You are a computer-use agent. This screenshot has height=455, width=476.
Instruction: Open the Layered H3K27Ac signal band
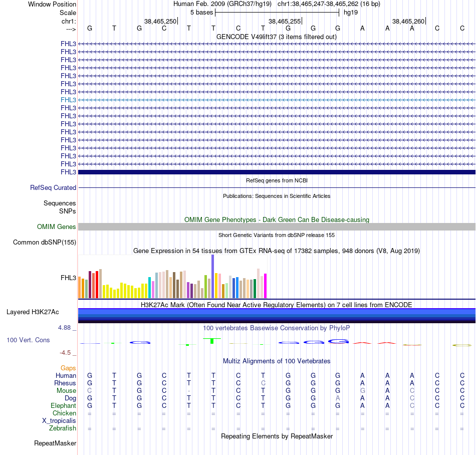[x=277, y=316]
